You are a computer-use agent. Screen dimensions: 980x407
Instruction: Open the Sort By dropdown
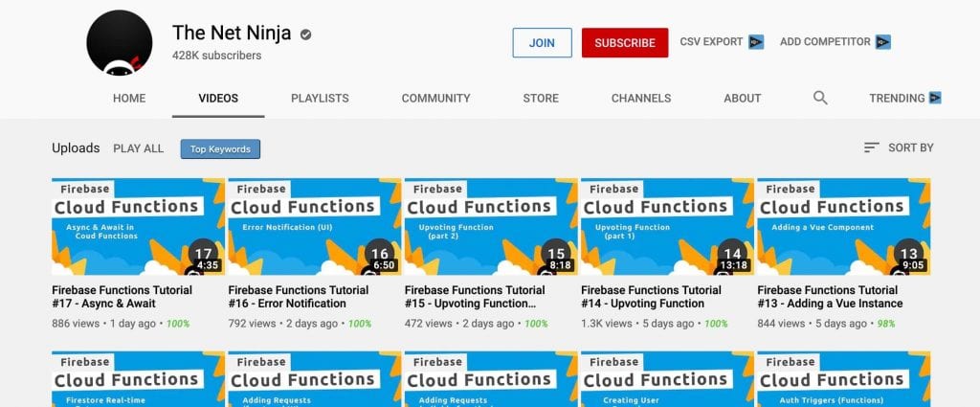pyautogui.click(x=899, y=147)
